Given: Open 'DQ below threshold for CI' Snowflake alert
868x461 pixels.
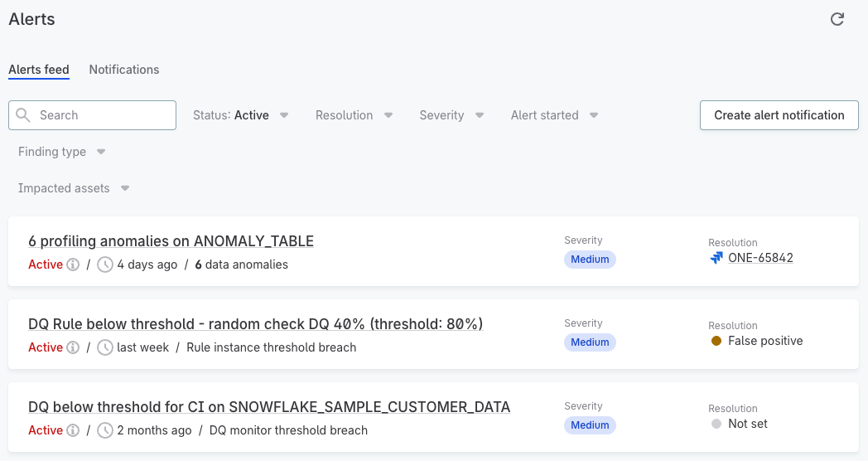Looking at the screenshot, I should [269, 407].
